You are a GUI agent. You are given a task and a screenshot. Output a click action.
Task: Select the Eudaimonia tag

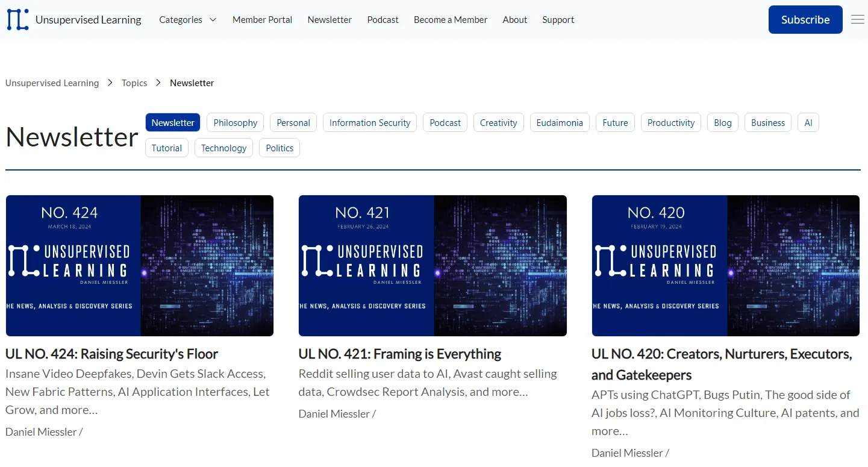(560, 122)
